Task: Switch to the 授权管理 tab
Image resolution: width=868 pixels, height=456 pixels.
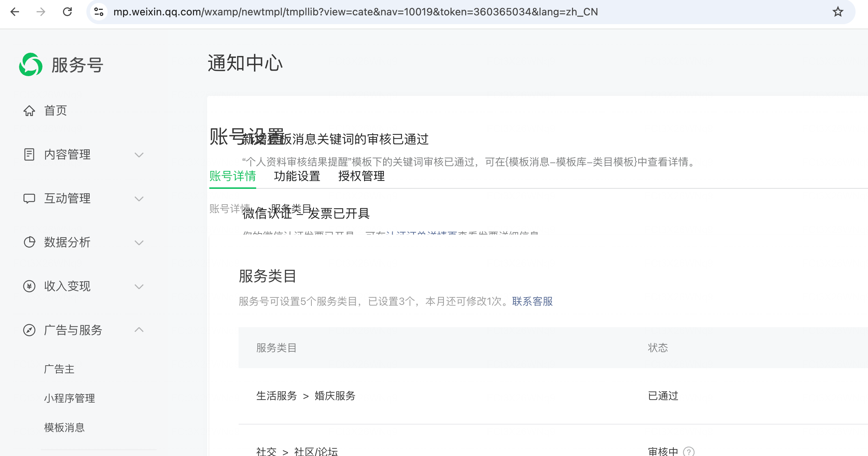Action: pyautogui.click(x=361, y=176)
